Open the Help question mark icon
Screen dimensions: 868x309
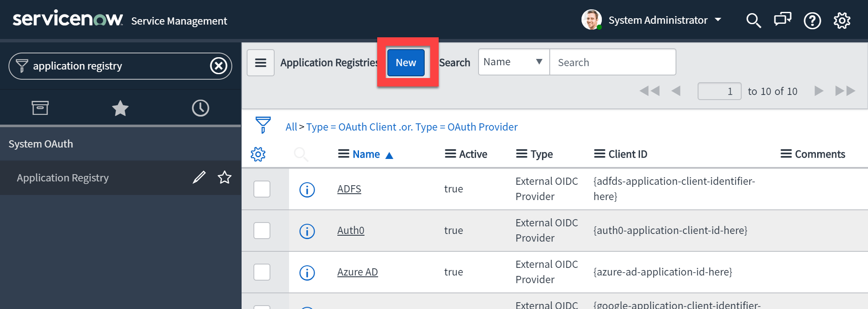pyautogui.click(x=812, y=20)
